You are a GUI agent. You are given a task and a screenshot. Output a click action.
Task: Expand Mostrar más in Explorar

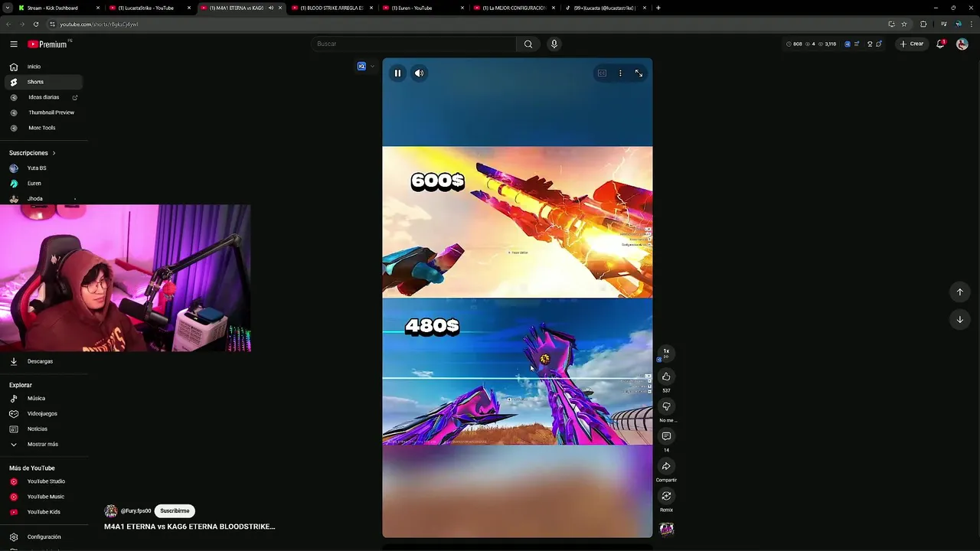coord(44,445)
